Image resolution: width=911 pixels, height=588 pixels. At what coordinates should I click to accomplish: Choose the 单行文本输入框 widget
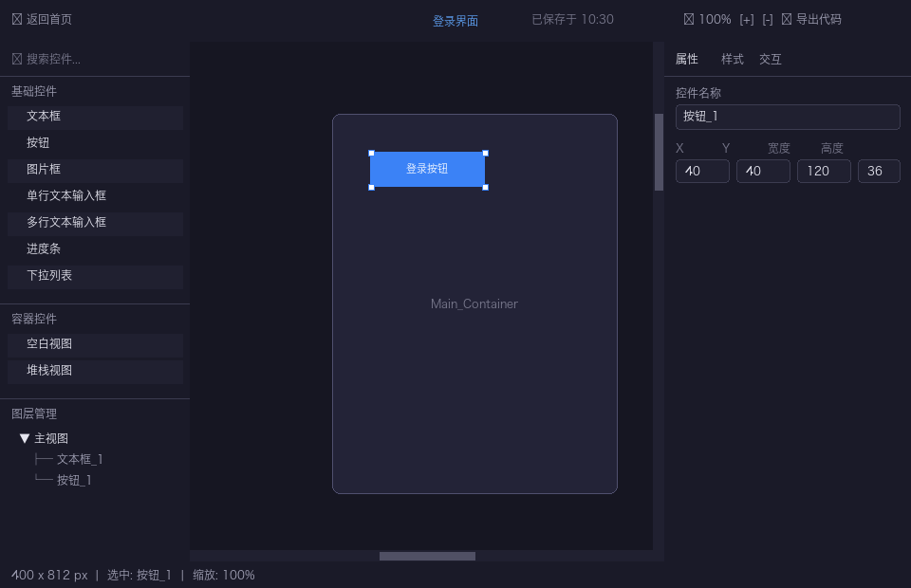click(95, 195)
